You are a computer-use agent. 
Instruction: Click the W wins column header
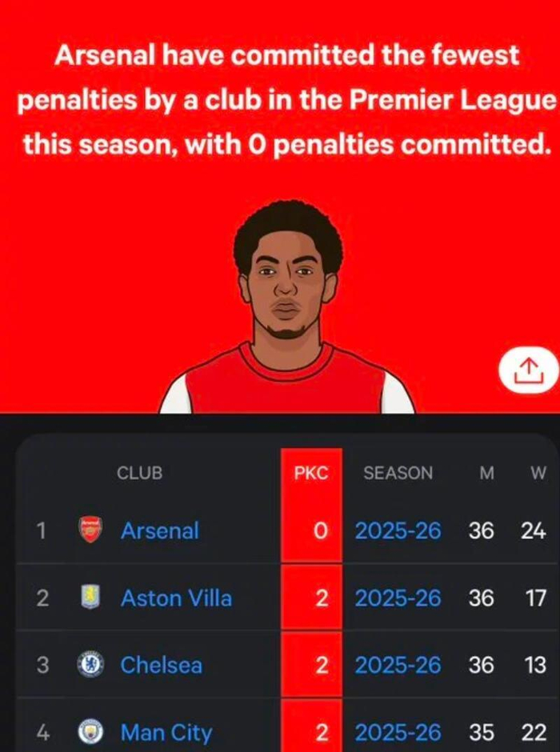click(538, 474)
